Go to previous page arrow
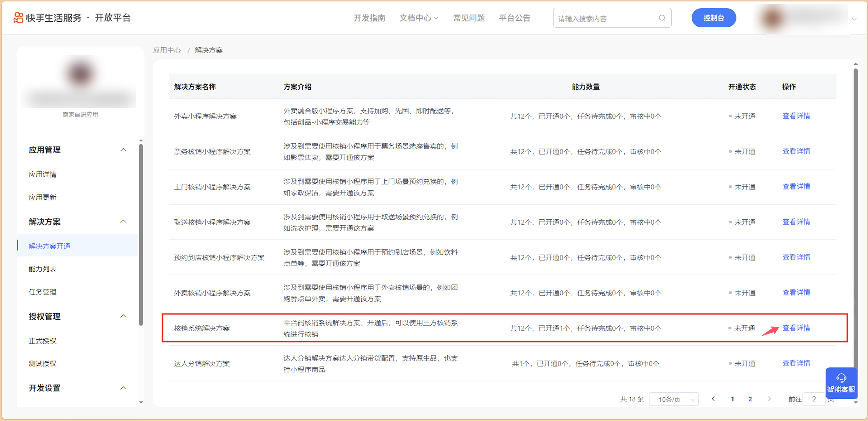This screenshot has height=421, width=868. coord(713,399)
